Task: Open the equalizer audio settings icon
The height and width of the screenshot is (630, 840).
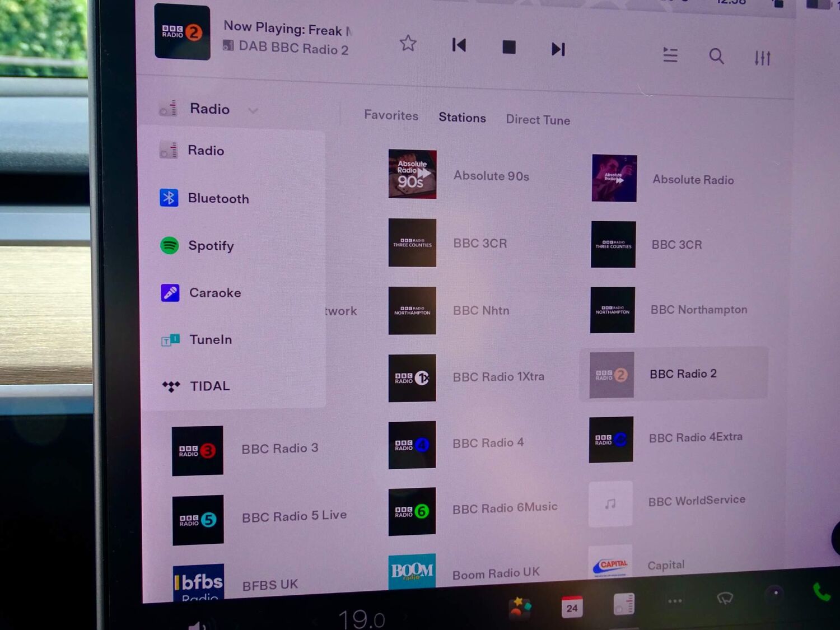Action: point(762,58)
